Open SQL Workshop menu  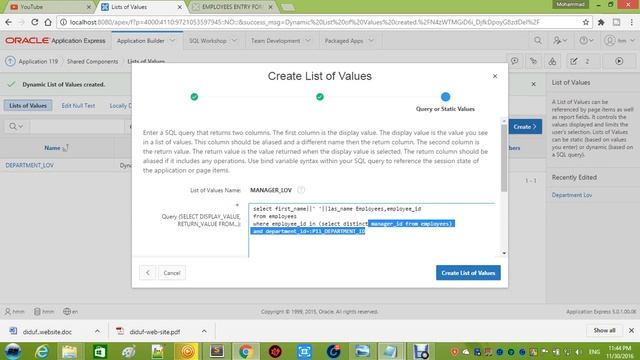click(x=207, y=41)
